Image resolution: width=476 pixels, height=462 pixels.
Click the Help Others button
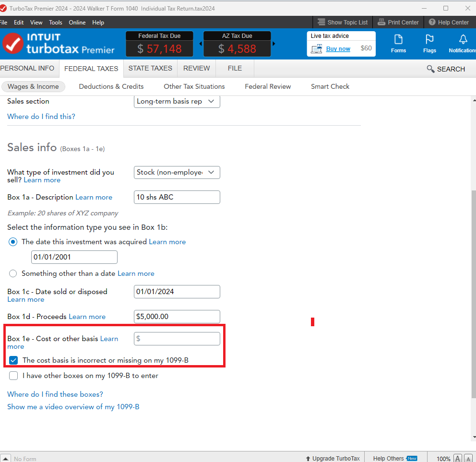395,458
